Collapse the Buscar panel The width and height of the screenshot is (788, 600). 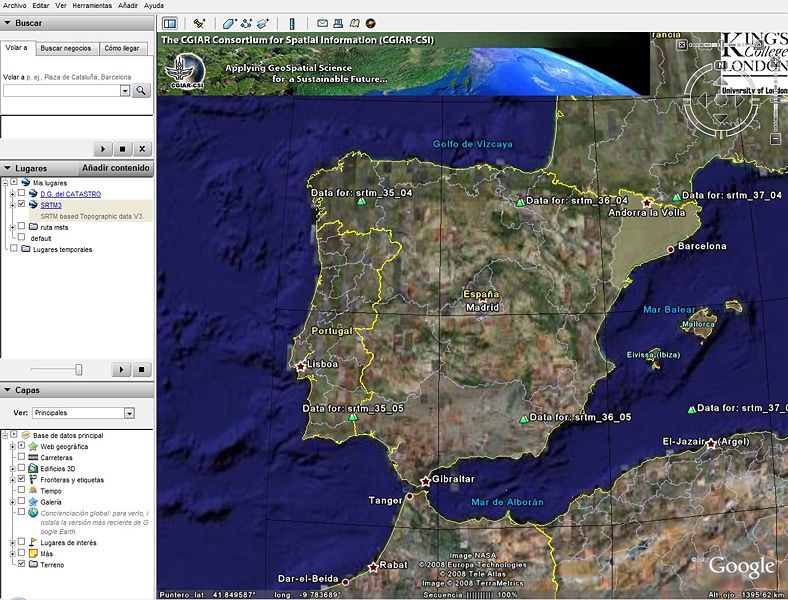pyautogui.click(x=7, y=22)
